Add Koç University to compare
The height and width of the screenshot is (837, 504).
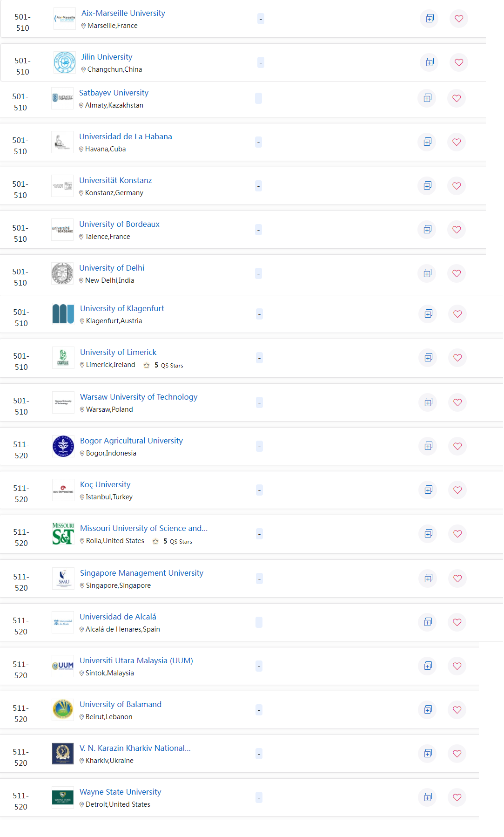[x=428, y=490]
